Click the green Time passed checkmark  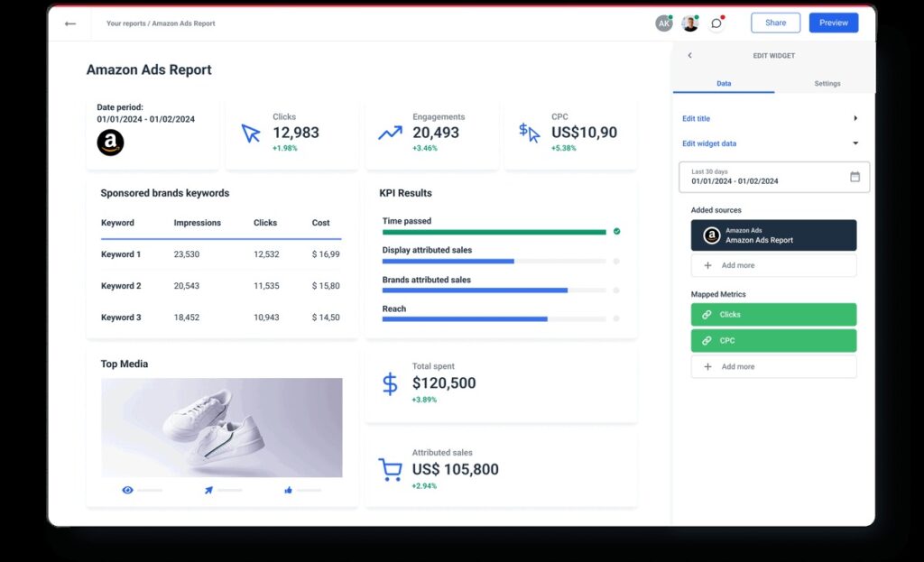click(616, 232)
